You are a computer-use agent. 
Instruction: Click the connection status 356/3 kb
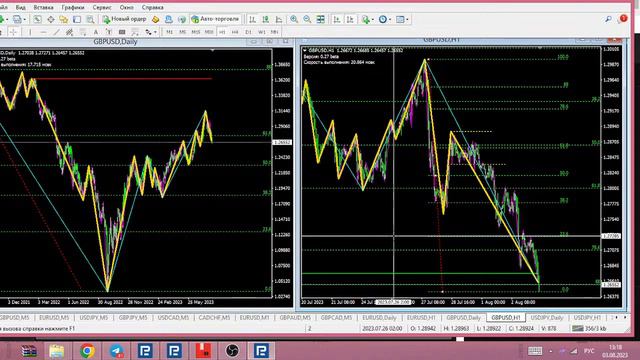point(590,328)
